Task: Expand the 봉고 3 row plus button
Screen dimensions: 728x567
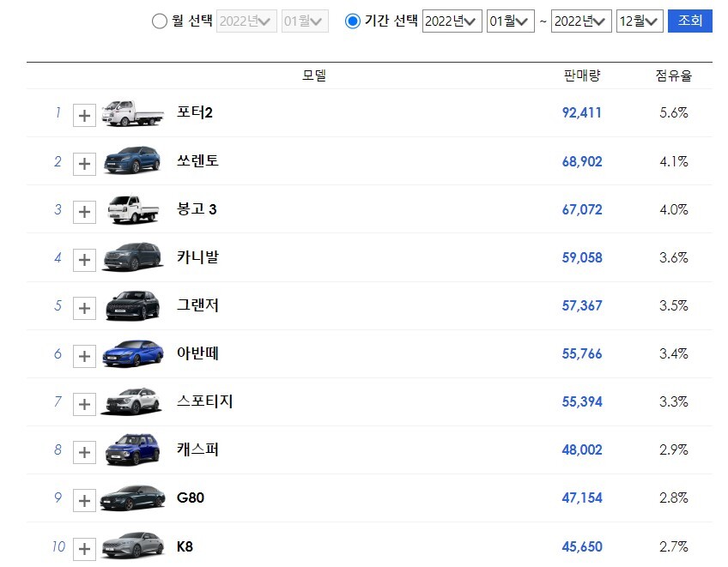Action: tap(84, 212)
